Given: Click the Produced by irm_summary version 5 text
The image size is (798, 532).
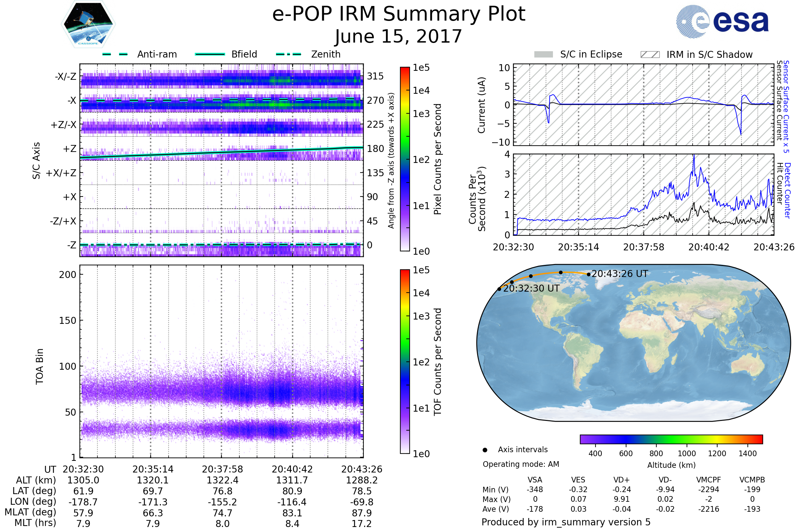Looking at the screenshot, I should coord(566,522).
